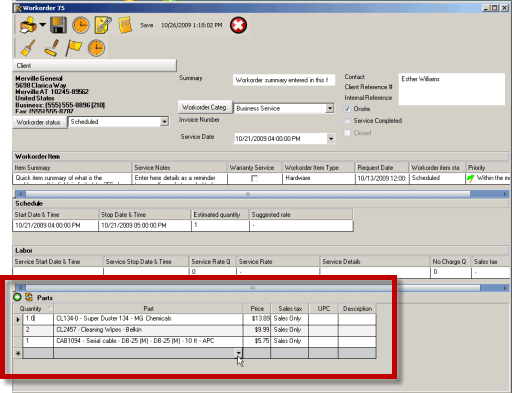Toggle the Onsite checkbox

coord(347,109)
